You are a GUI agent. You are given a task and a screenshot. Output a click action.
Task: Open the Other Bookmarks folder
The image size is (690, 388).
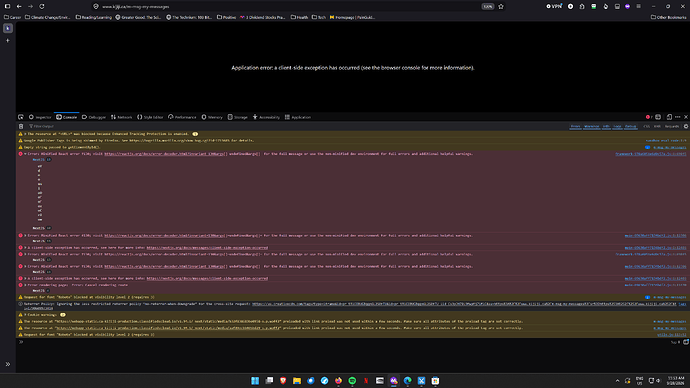pyautogui.click(x=668, y=17)
